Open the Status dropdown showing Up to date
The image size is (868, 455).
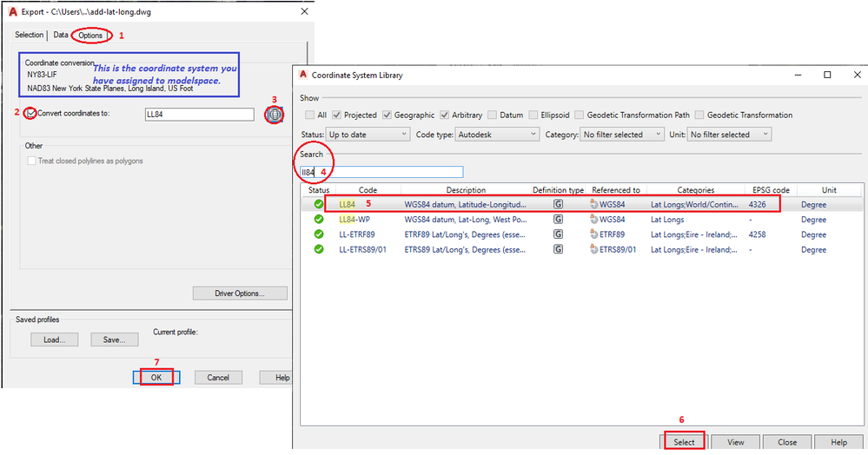click(x=368, y=135)
